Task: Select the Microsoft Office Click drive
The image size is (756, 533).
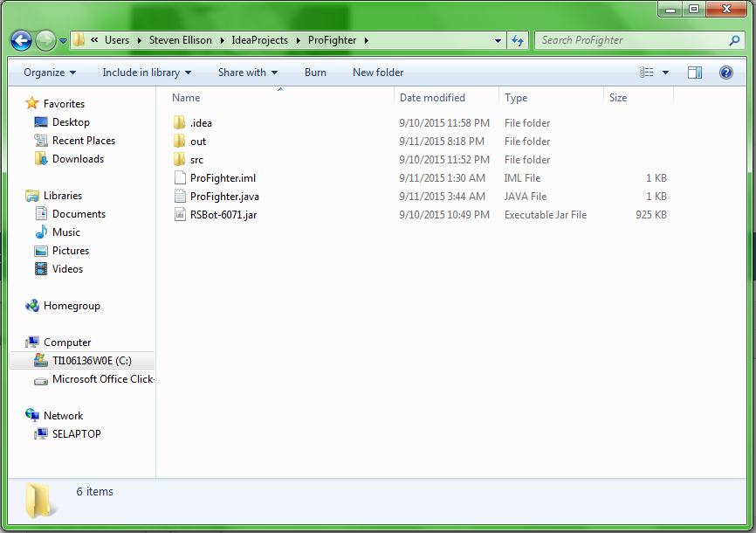Action: (x=103, y=379)
